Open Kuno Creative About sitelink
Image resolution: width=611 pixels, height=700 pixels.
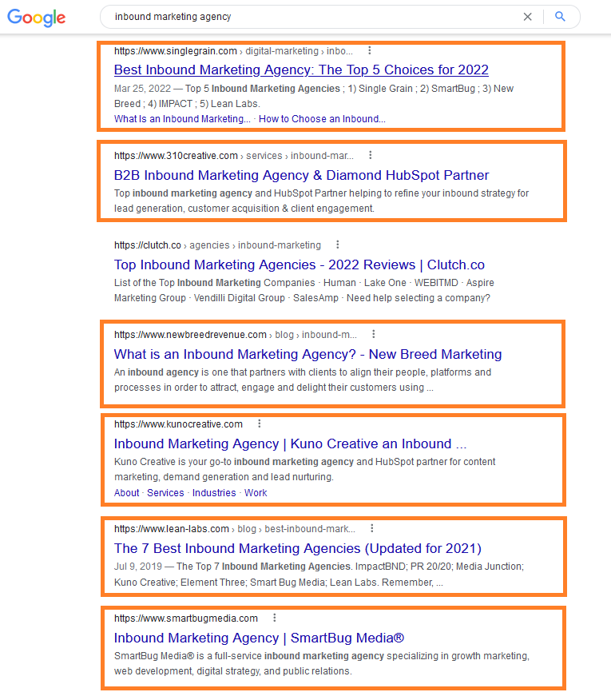[127, 493]
